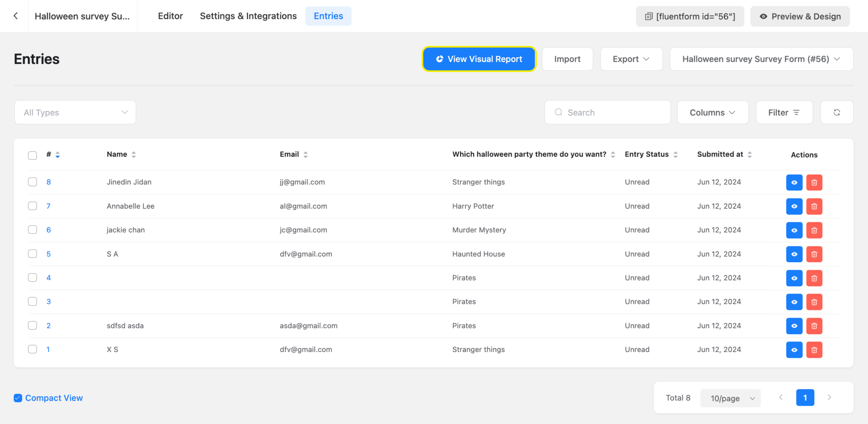Switch to the Editor tab

(170, 16)
